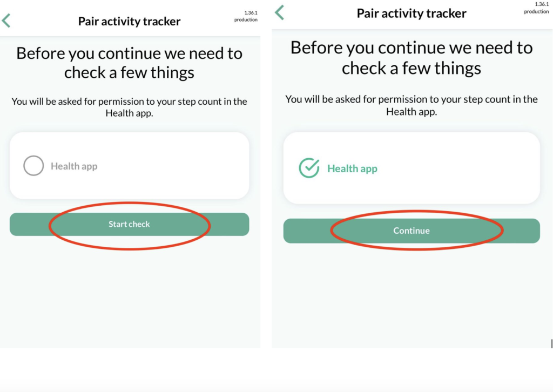553x392 pixels.
Task: Select the unchecked Health app circle
Action: pyautogui.click(x=33, y=166)
